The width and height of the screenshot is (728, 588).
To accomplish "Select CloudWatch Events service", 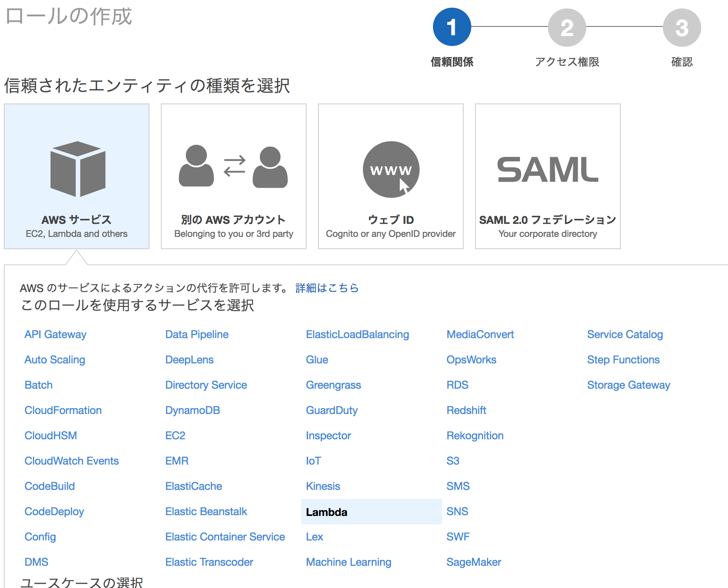I will tap(72, 461).
